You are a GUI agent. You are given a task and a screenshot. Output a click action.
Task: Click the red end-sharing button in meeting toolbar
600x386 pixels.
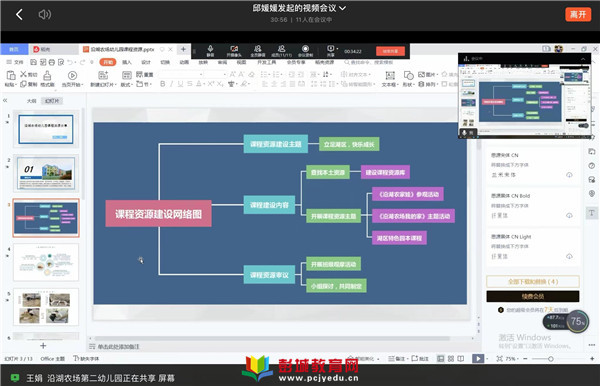pyautogui.click(x=390, y=51)
